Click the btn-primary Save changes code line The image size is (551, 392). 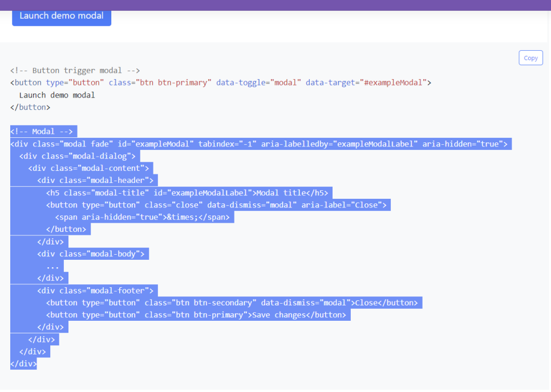pyautogui.click(x=196, y=315)
